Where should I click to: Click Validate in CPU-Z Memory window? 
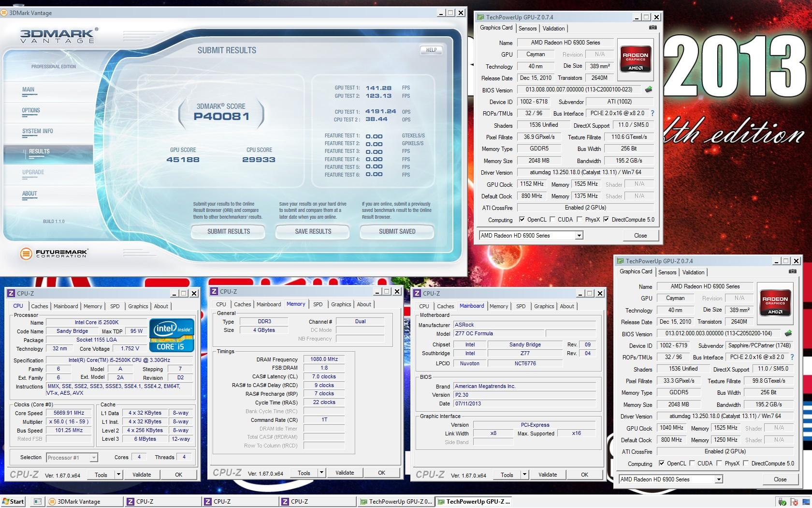pos(345,473)
